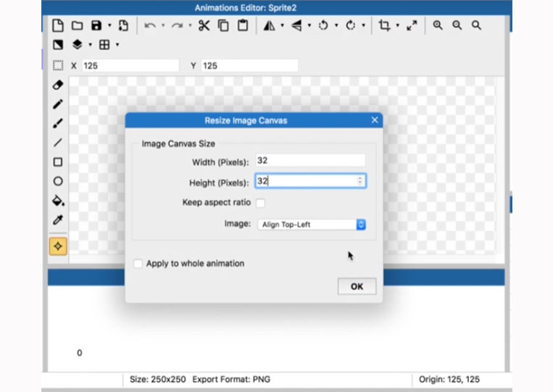Select the rectangular selection tool

point(58,65)
